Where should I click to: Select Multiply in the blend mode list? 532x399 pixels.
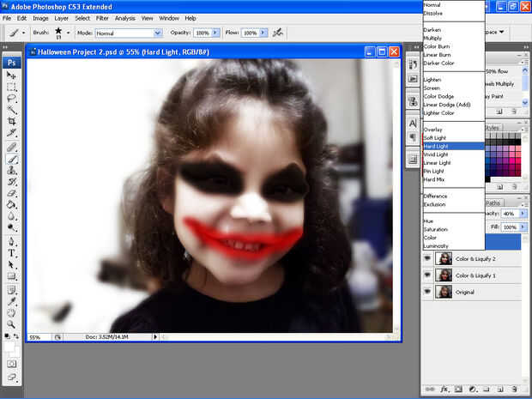tap(432, 38)
